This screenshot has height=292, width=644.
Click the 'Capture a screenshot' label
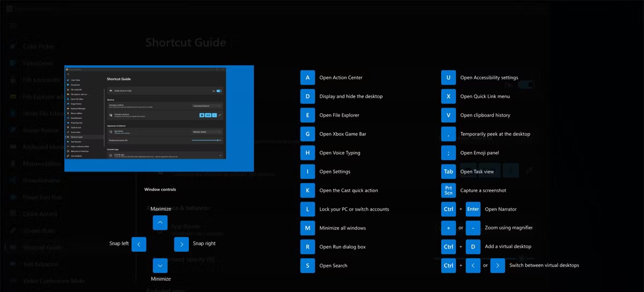coord(483,190)
